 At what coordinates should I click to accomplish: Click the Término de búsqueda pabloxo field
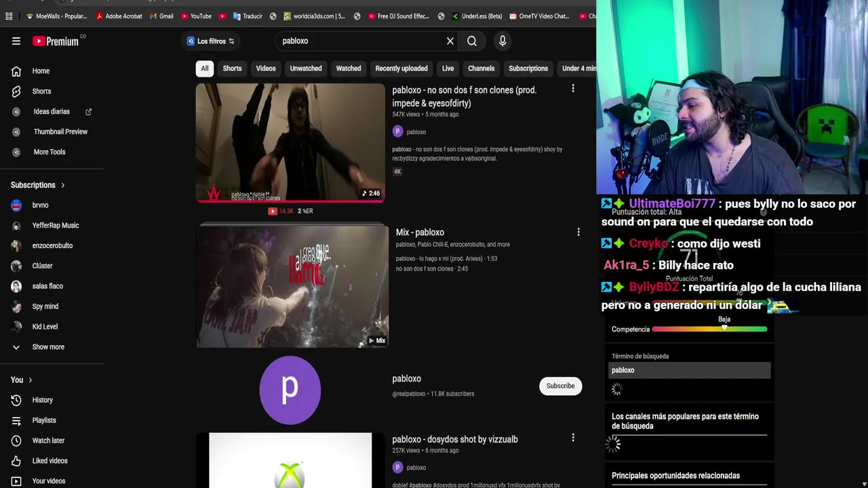point(690,370)
